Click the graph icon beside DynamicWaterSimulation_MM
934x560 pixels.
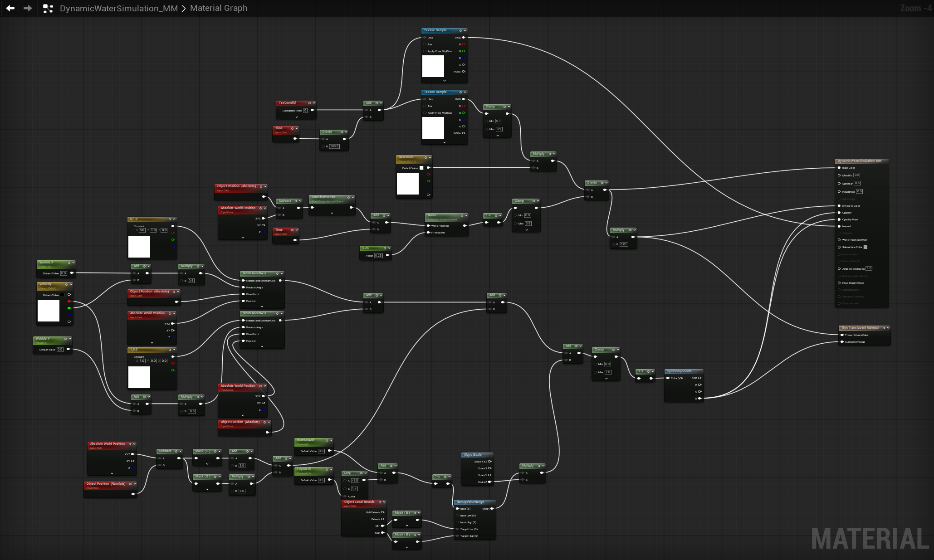(x=48, y=9)
